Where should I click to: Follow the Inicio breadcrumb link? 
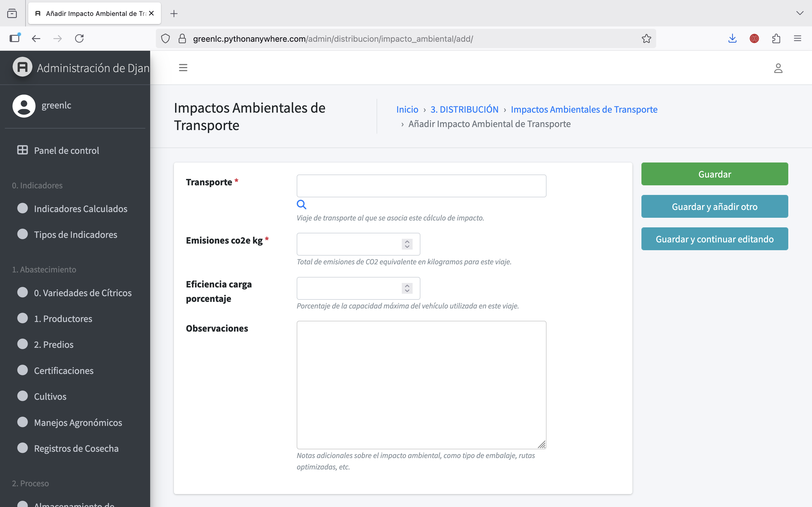[407, 109]
